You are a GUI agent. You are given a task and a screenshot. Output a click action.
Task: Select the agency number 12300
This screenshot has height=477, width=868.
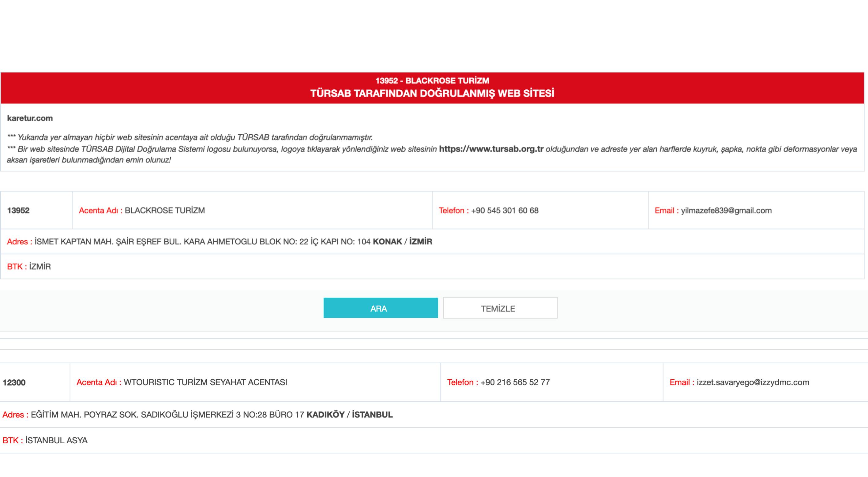pos(14,382)
